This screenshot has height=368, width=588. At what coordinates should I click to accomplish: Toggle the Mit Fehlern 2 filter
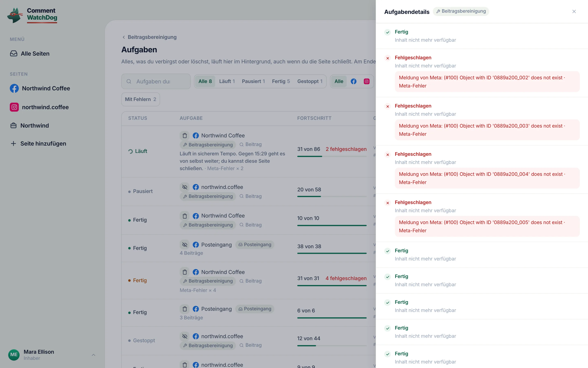pos(140,99)
